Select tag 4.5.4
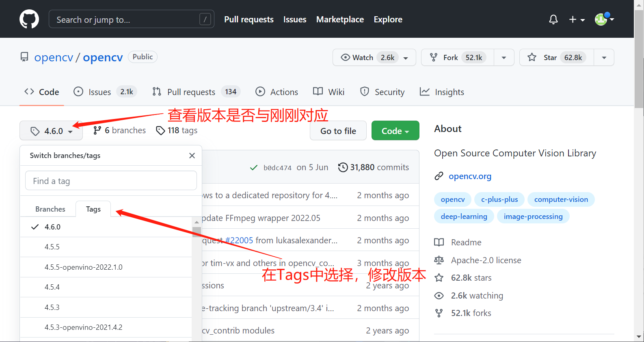This screenshot has height=342, width=644. click(x=106, y=287)
